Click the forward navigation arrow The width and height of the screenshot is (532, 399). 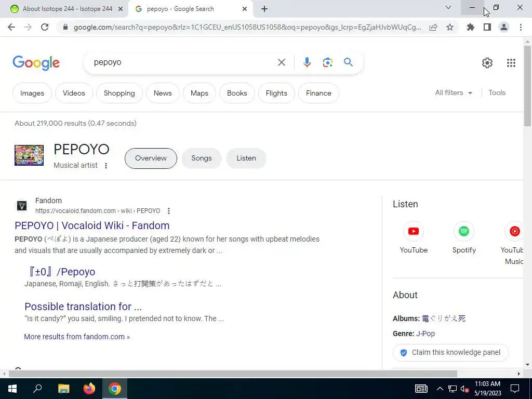tap(28, 27)
